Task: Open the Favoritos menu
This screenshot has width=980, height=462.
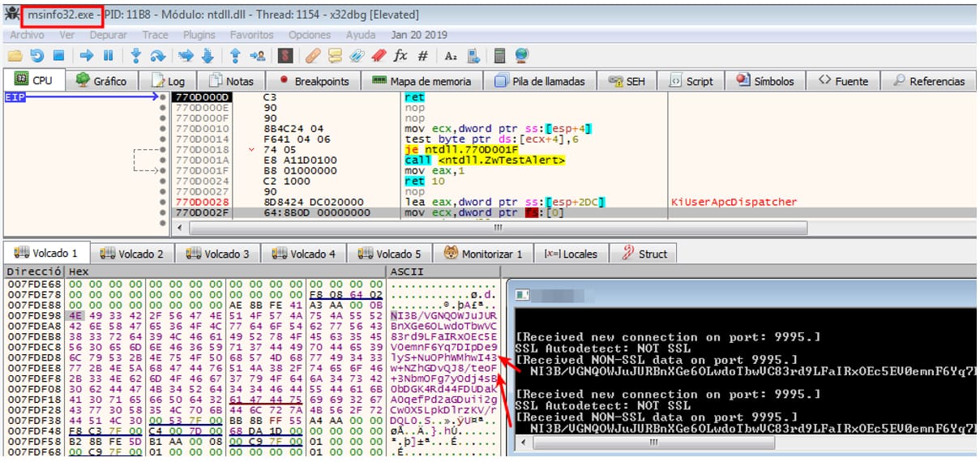Action: coord(251,36)
